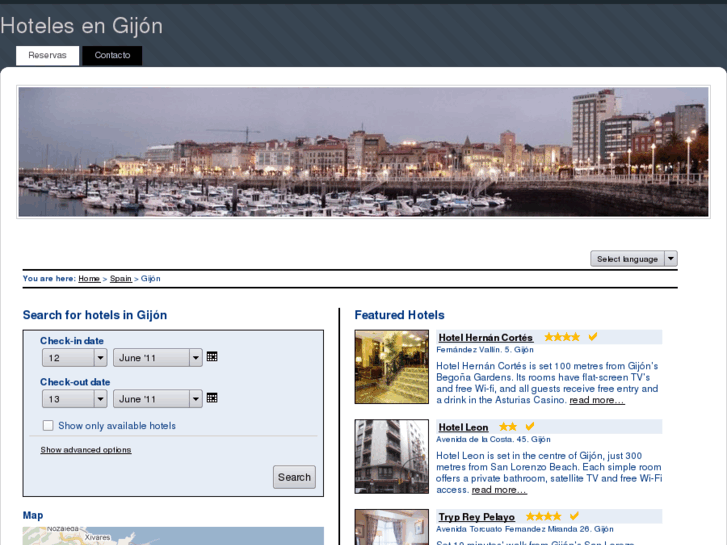Open the check-out date calendar icon
727x545 pixels.
click(212, 398)
